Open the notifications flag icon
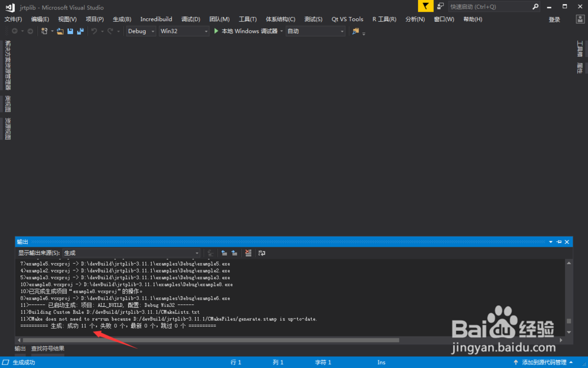 point(426,6)
